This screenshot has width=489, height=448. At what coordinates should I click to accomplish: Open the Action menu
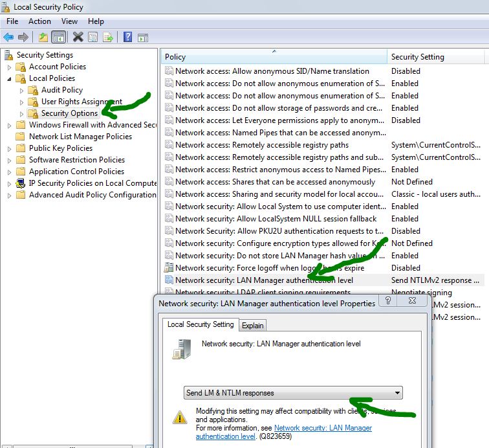coord(39,21)
